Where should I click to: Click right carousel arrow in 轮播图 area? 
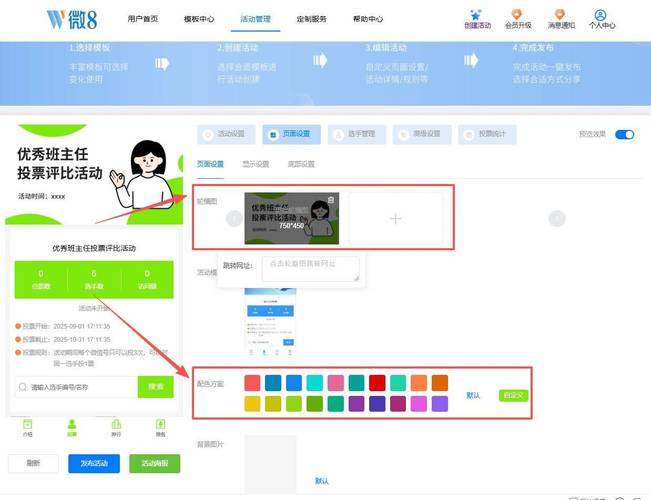pyautogui.click(x=557, y=218)
